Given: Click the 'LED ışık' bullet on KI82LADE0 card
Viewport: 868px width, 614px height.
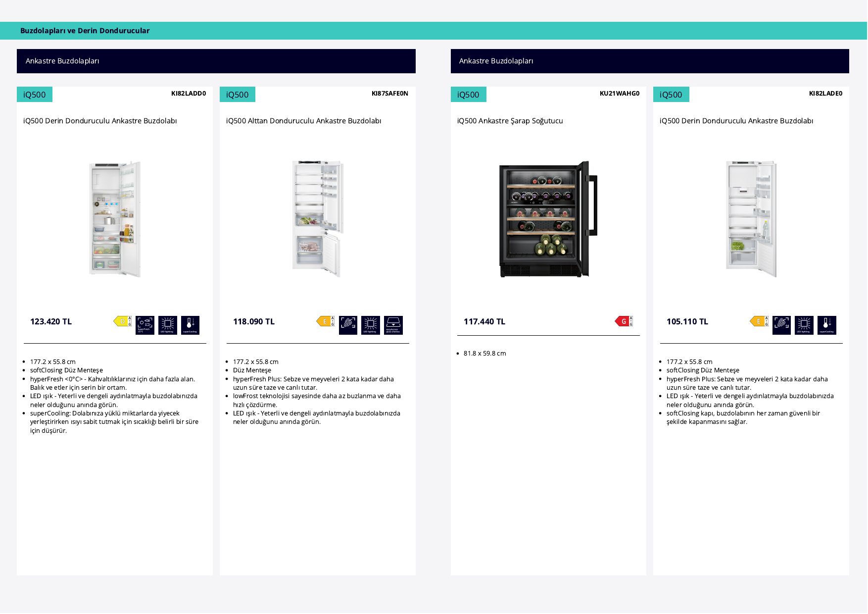Looking at the screenshot, I should tap(750, 400).
